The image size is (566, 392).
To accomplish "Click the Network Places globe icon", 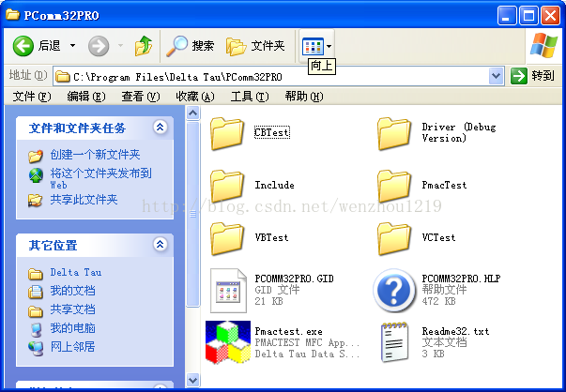I will click(36, 348).
